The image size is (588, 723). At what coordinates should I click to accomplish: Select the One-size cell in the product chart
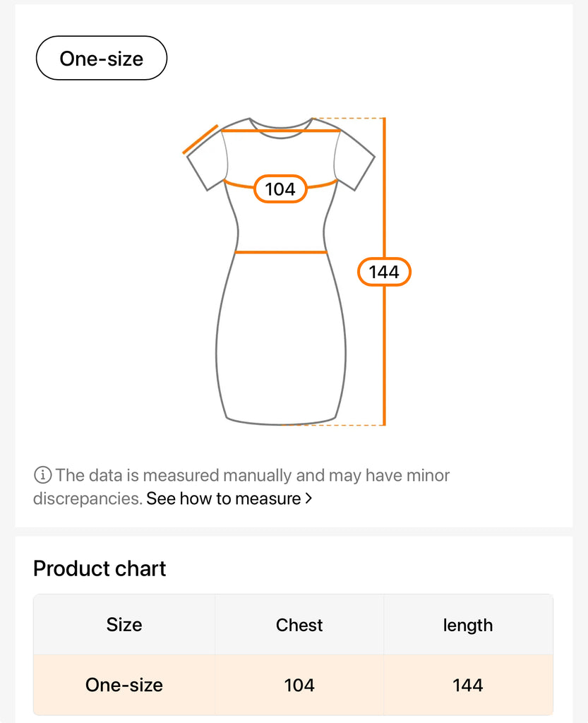(124, 685)
